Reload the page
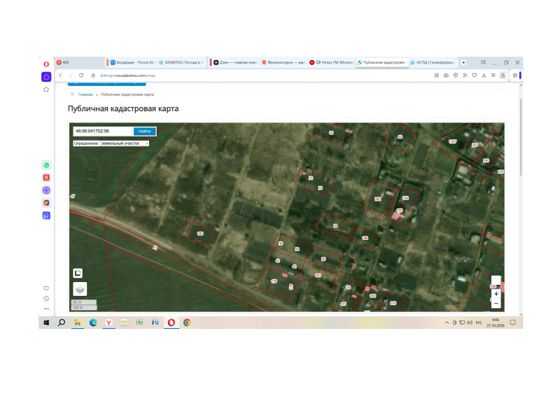 81,75
